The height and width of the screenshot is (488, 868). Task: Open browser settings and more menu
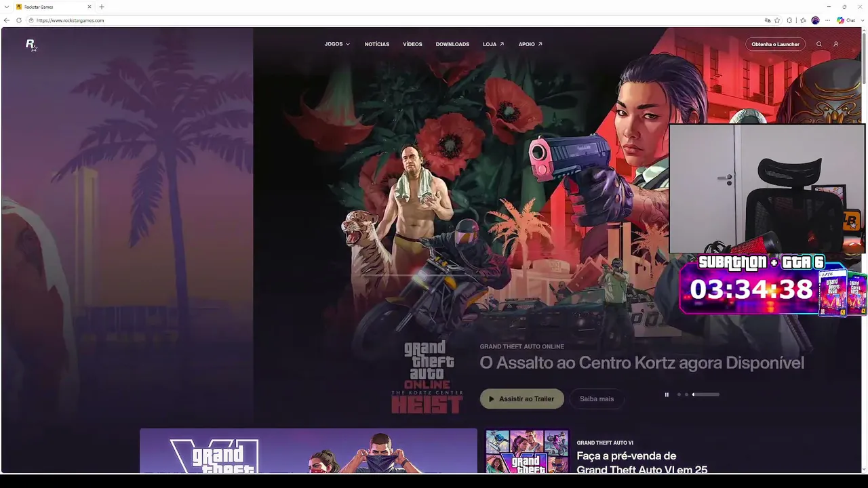pyautogui.click(x=827, y=20)
